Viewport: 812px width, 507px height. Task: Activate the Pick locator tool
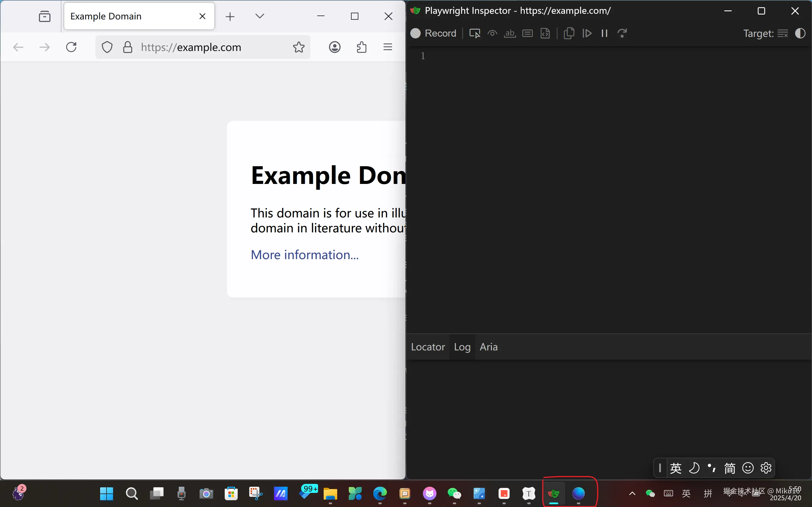[x=475, y=33]
